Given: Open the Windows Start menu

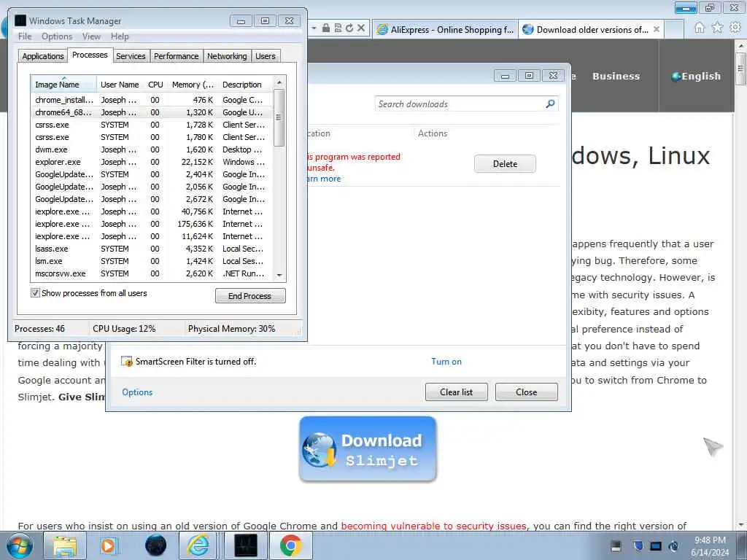Looking at the screenshot, I should point(20,545).
